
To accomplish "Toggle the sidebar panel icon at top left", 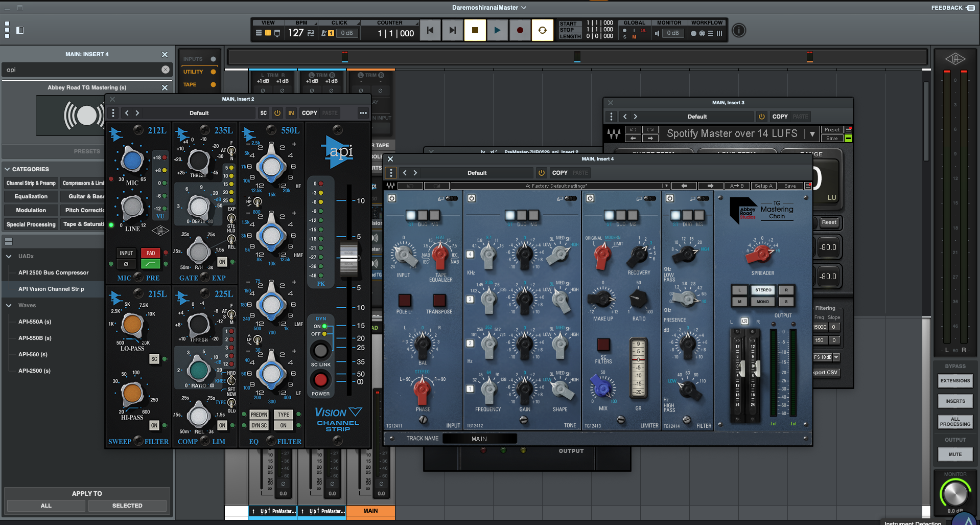I will (x=20, y=30).
